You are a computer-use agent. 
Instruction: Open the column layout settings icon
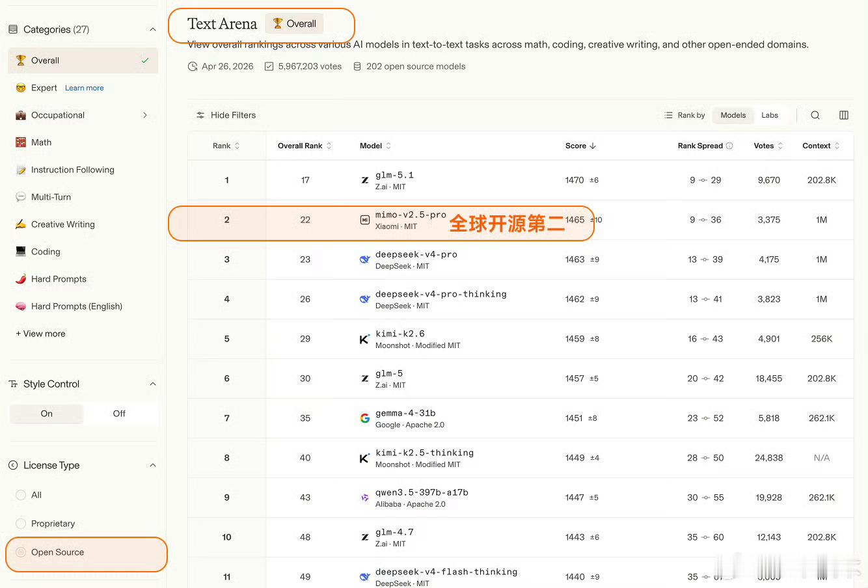tap(844, 115)
